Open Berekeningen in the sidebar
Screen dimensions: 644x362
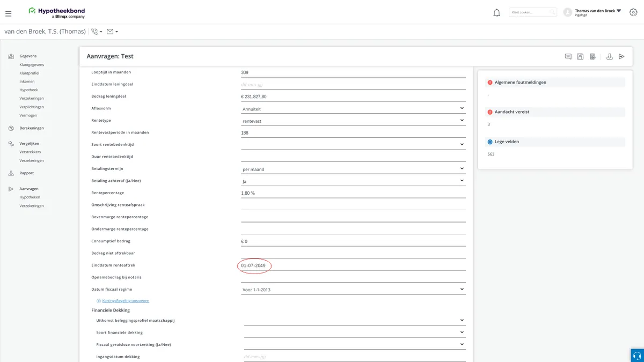32,128
